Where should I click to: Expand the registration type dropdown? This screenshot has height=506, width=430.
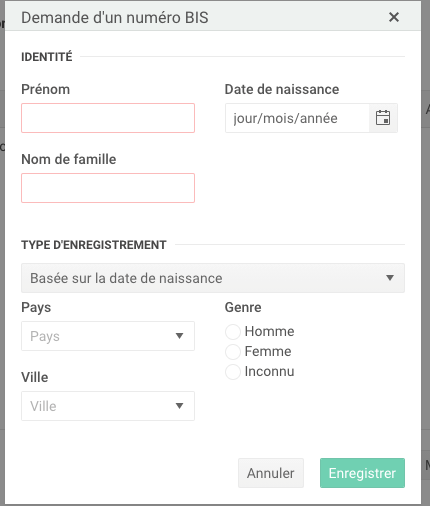point(213,278)
